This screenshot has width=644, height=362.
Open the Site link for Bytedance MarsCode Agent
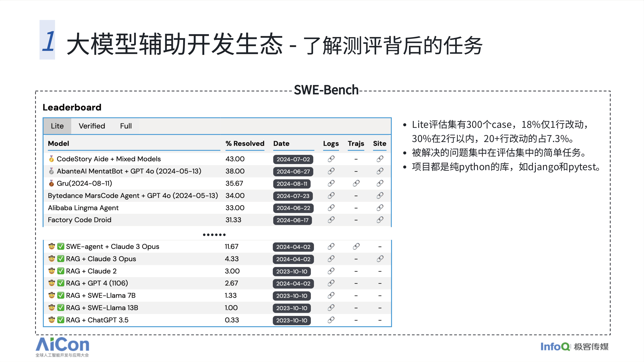point(380,196)
